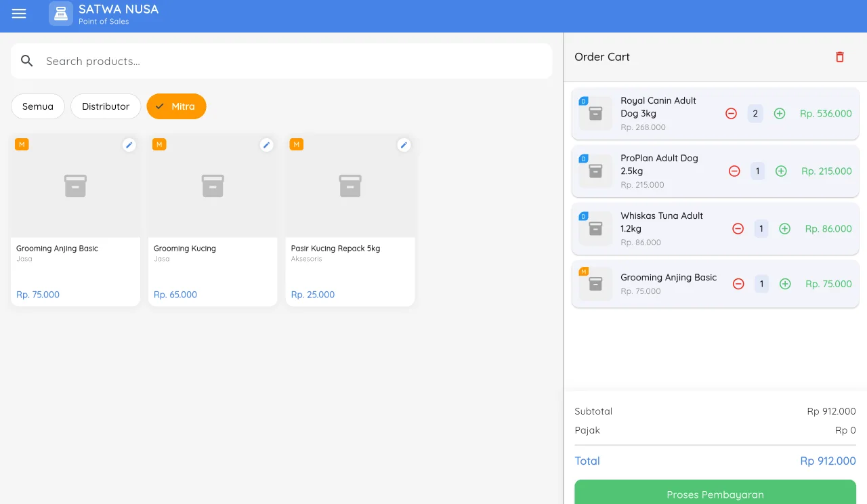867x504 pixels.
Task: Click the Pajak Rp 0 value
Action: [x=845, y=430]
